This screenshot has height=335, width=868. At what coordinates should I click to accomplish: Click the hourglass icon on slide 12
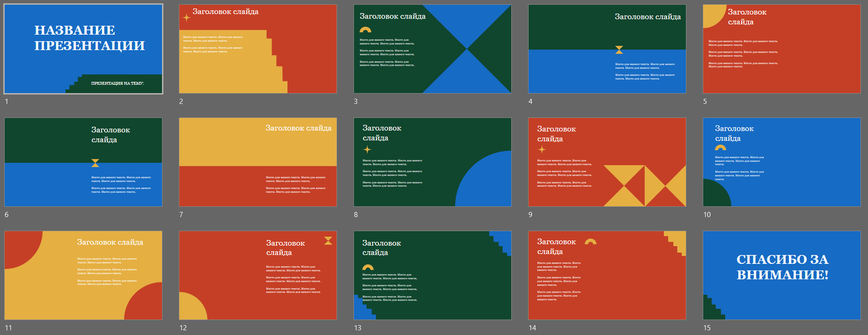[x=328, y=241]
